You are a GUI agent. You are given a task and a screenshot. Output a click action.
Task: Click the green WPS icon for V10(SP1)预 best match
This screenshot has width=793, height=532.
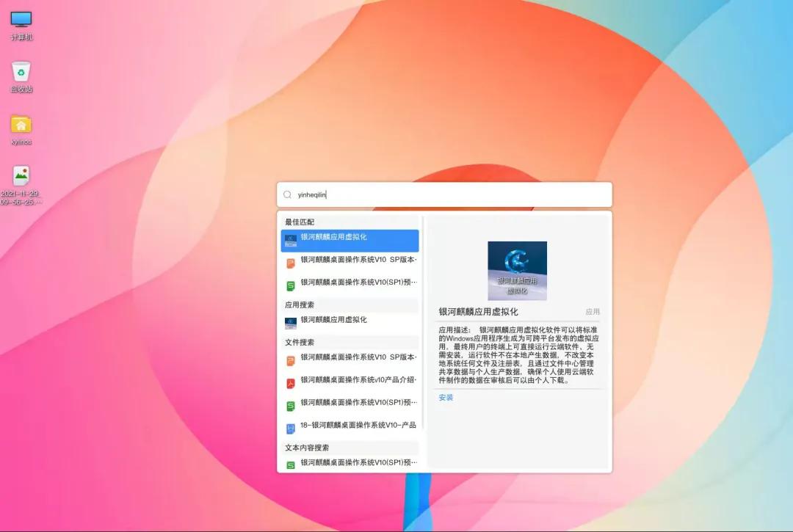291,283
